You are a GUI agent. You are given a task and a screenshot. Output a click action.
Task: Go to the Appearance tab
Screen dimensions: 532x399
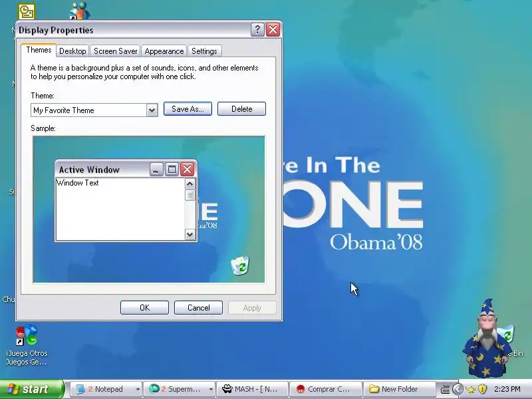pyautogui.click(x=164, y=51)
